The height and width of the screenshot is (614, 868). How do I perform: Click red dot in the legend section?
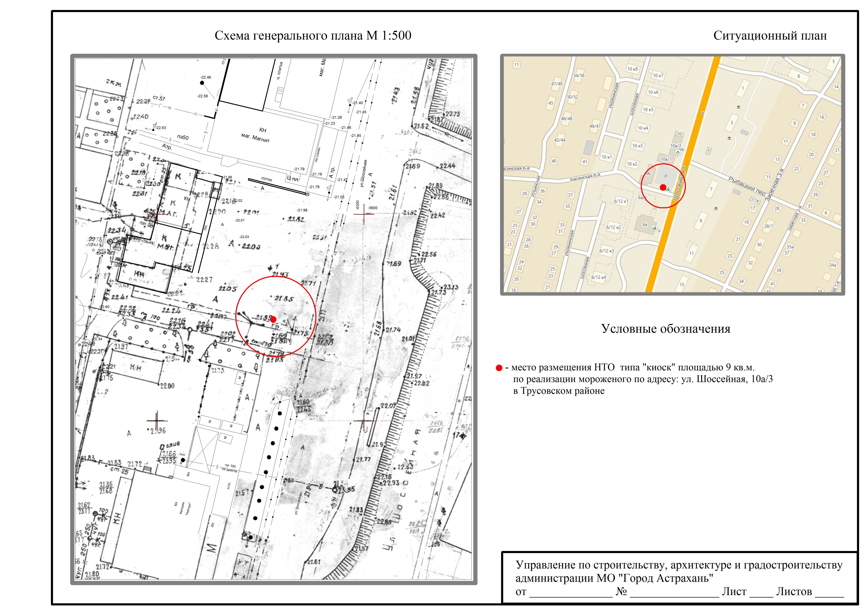point(499,368)
